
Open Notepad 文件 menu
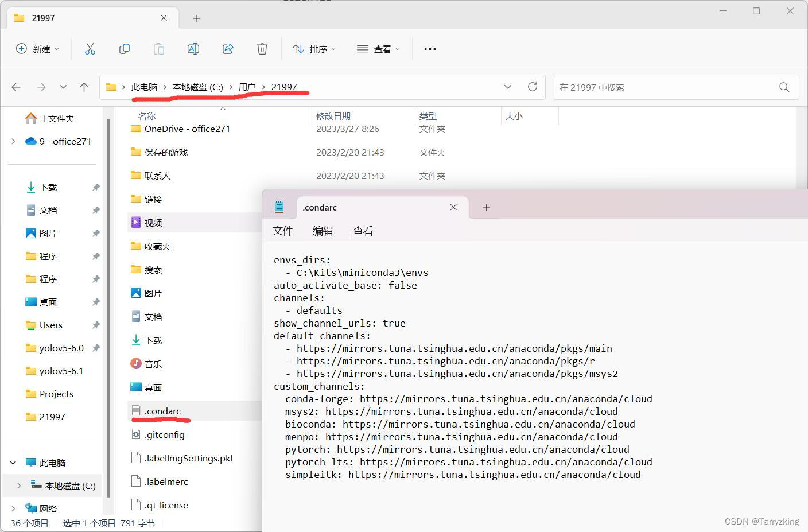(282, 231)
